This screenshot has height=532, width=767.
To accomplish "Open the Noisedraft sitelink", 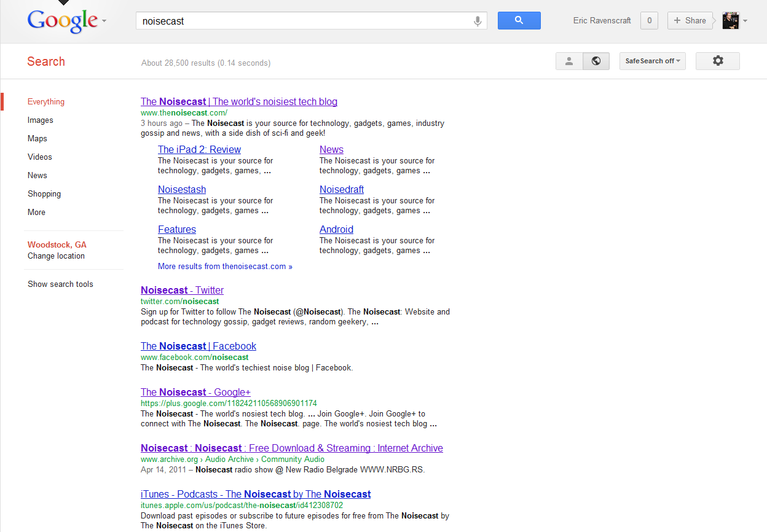I will point(342,190).
